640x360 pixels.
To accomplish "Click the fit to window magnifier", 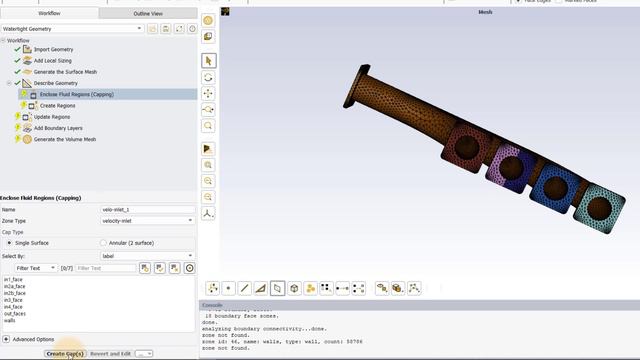I will pyautogui.click(x=208, y=165).
